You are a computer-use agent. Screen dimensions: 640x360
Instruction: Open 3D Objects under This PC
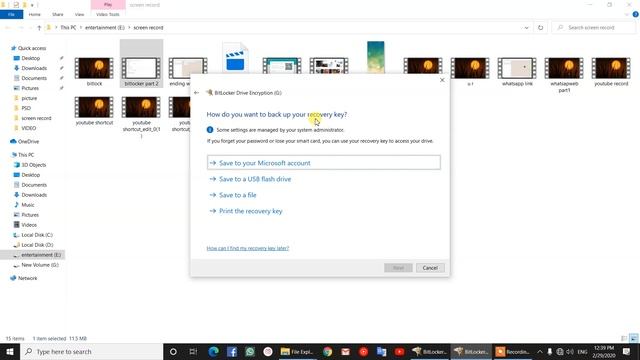[33, 165]
